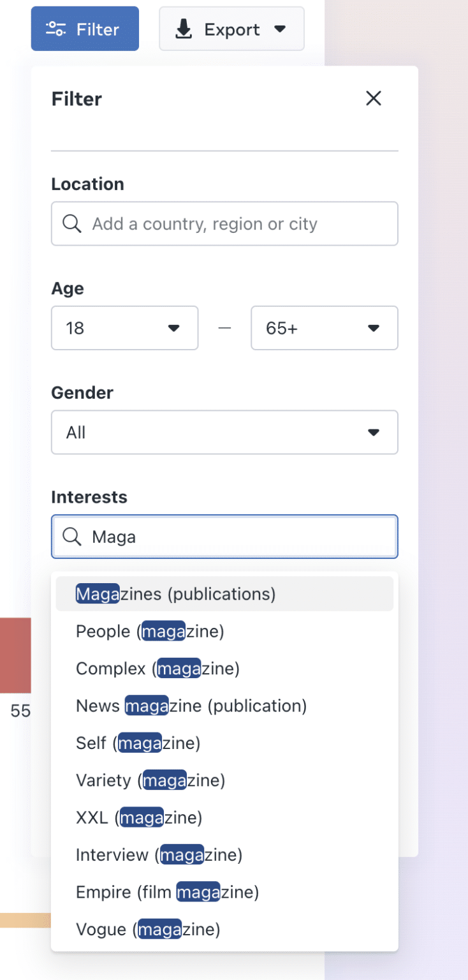Choose Complex (magazine) from the suggestions
This screenshot has height=980, width=468.
(x=157, y=668)
